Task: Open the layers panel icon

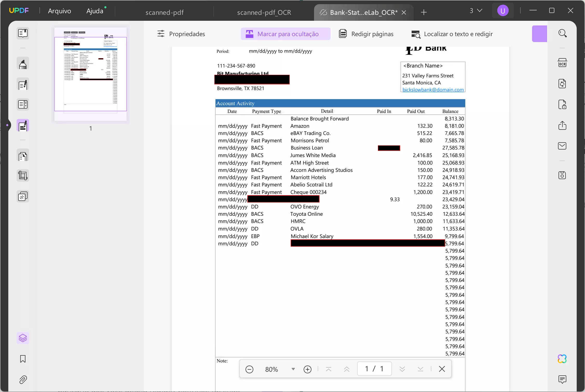Action: point(23,338)
